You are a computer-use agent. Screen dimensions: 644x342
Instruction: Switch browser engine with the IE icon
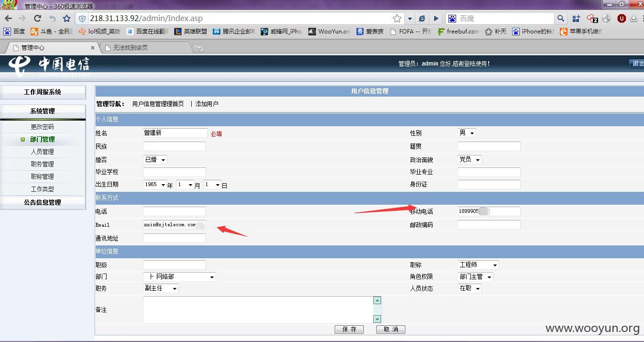(x=422, y=18)
